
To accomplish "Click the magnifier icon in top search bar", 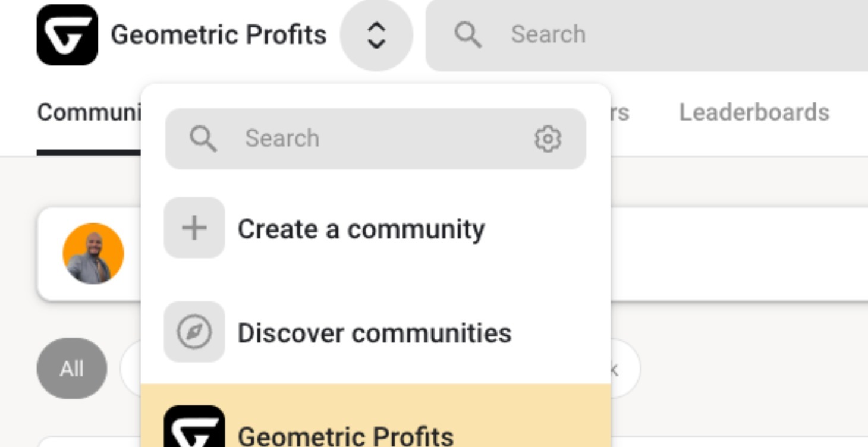I will pos(468,34).
